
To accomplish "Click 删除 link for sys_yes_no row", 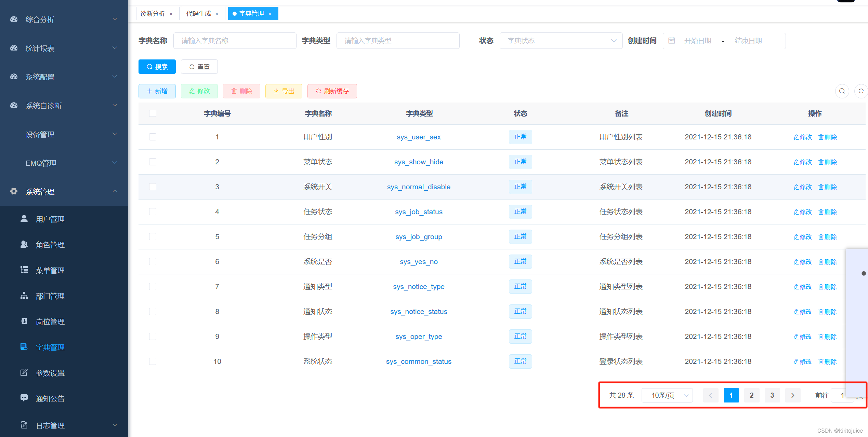I will (x=827, y=262).
